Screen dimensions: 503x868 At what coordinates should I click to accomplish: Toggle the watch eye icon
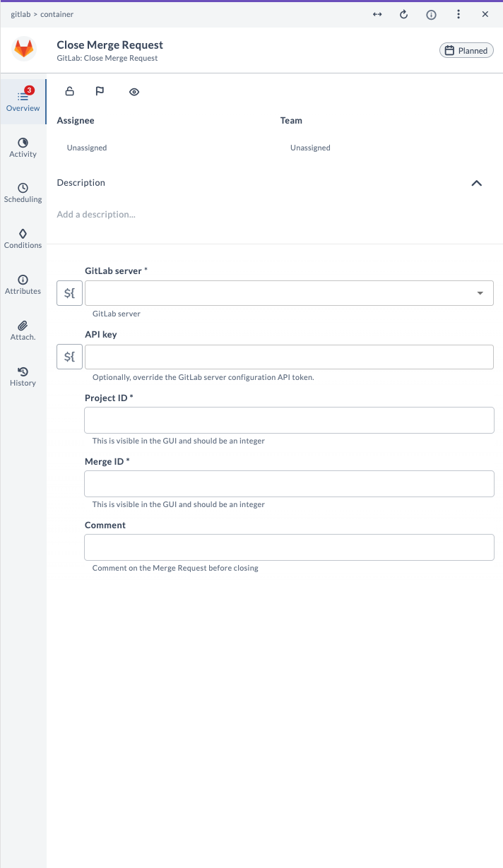click(x=134, y=92)
